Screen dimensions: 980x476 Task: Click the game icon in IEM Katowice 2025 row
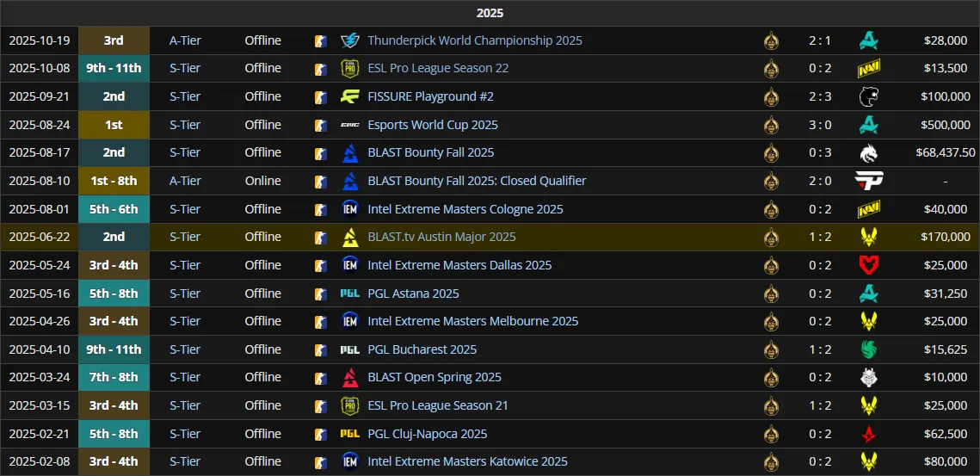pos(321,461)
